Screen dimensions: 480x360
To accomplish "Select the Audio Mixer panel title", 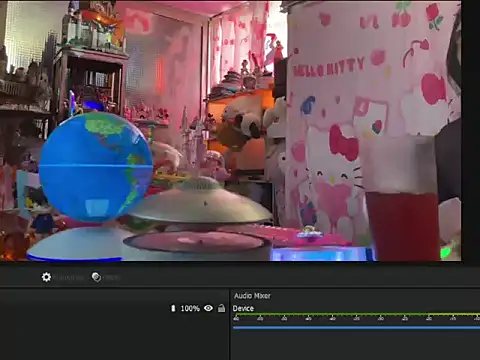I will pyautogui.click(x=252, y=296).
